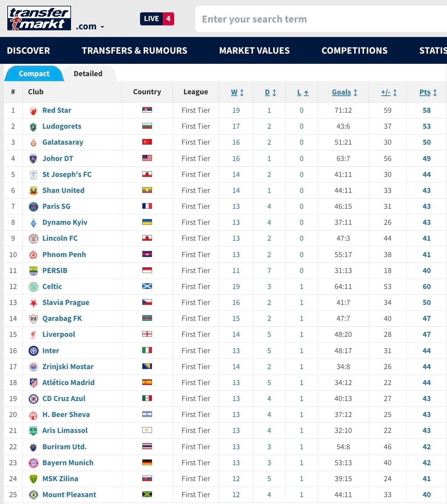Click the Slavia Prague star crest
Image resolution: width=447 pixels, height=504 pixels.
point(33,303)
